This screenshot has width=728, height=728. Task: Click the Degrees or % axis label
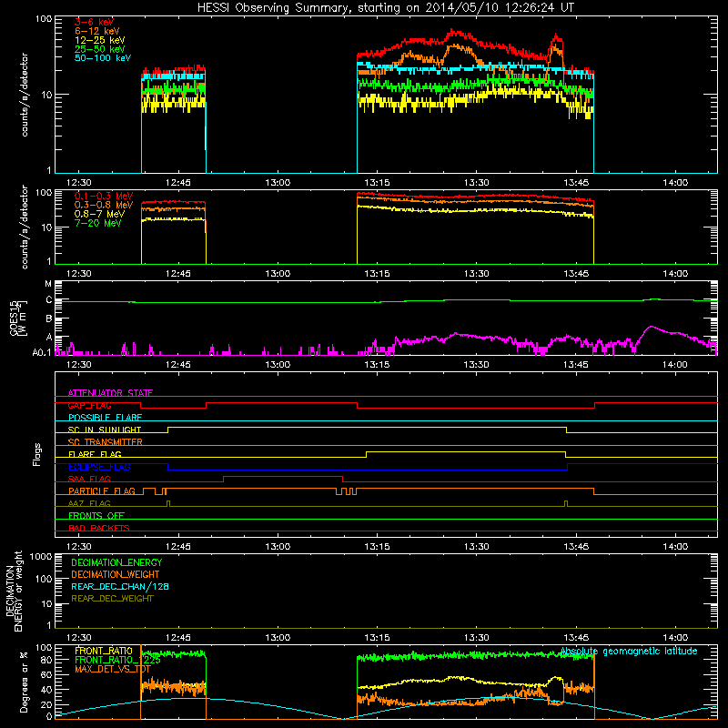pos(24,682)
